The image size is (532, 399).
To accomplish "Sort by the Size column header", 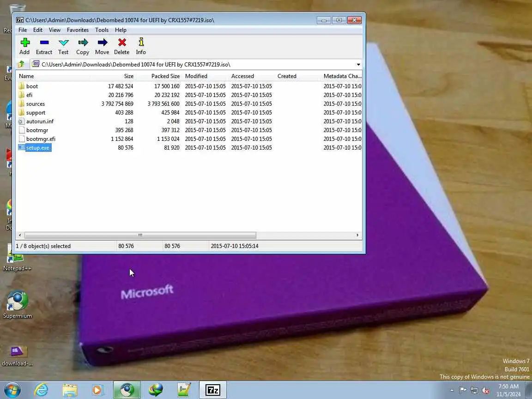I will [x=112, y=76].
